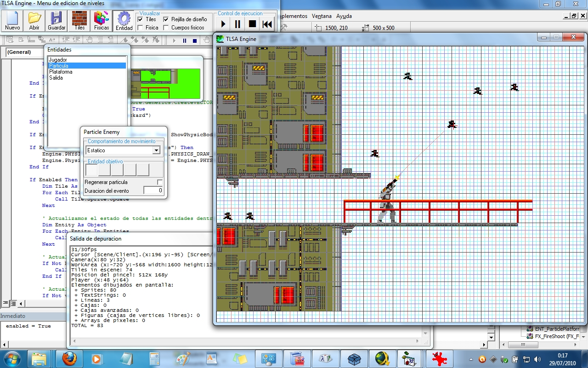Click the Nuevo new level icon
The width and height of the screenshot is (588, 368).
[12, 21]
